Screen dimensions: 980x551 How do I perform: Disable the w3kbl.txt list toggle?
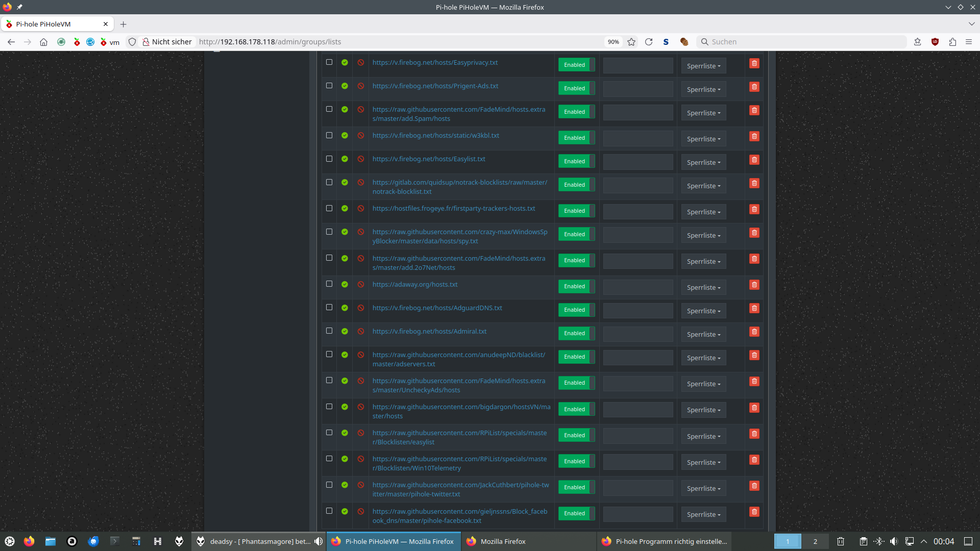(576, 138)
